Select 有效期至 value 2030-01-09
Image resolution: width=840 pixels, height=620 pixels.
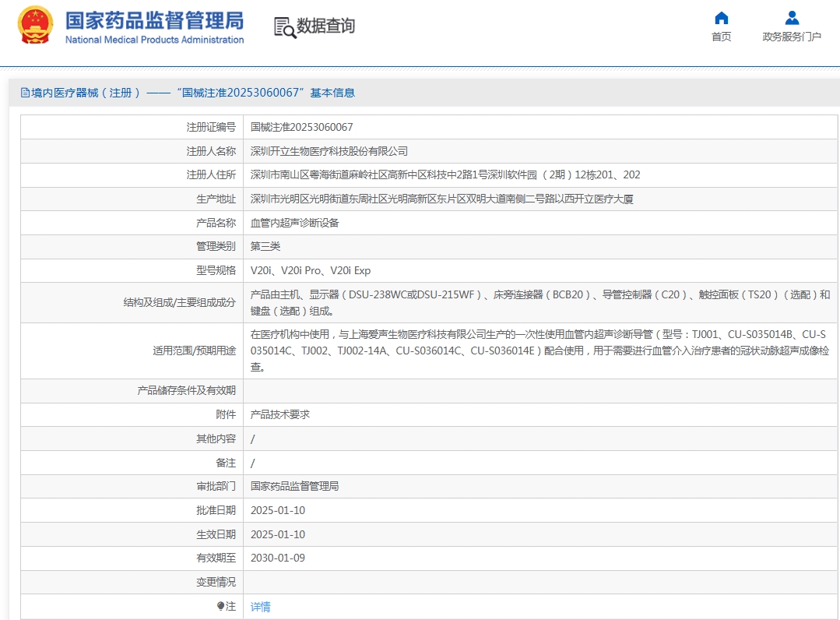pyautogui.click(x=277, y=558)
